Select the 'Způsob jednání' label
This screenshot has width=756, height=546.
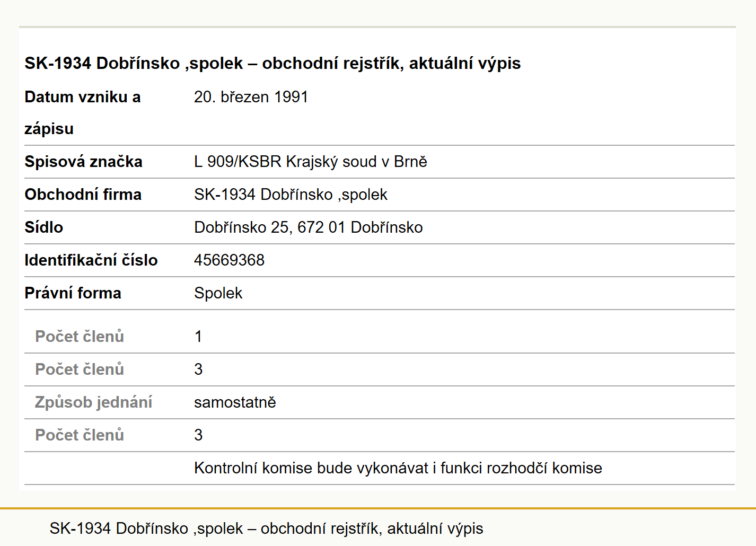click(93, 402)
